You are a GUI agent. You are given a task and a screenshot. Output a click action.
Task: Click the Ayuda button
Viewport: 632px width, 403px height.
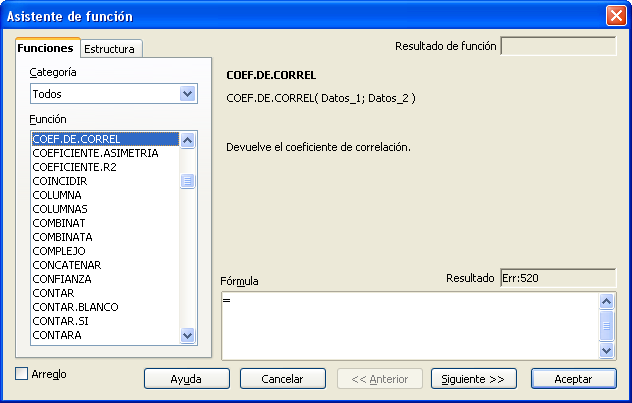point(186,379)
